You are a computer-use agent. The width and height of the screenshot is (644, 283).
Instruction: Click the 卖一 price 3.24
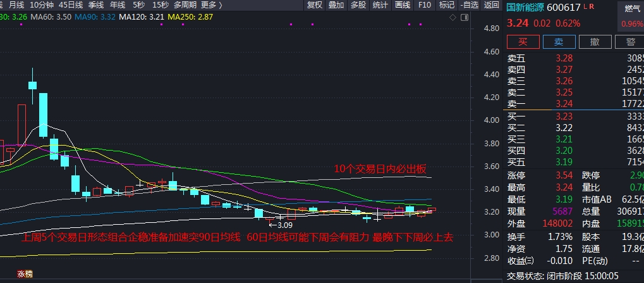tap(564, 104)
